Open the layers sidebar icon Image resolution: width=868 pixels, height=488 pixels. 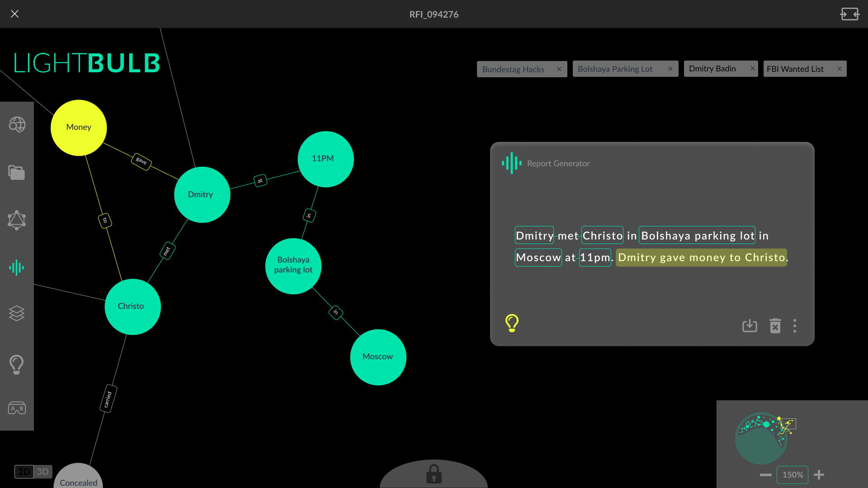pos(17,313)
